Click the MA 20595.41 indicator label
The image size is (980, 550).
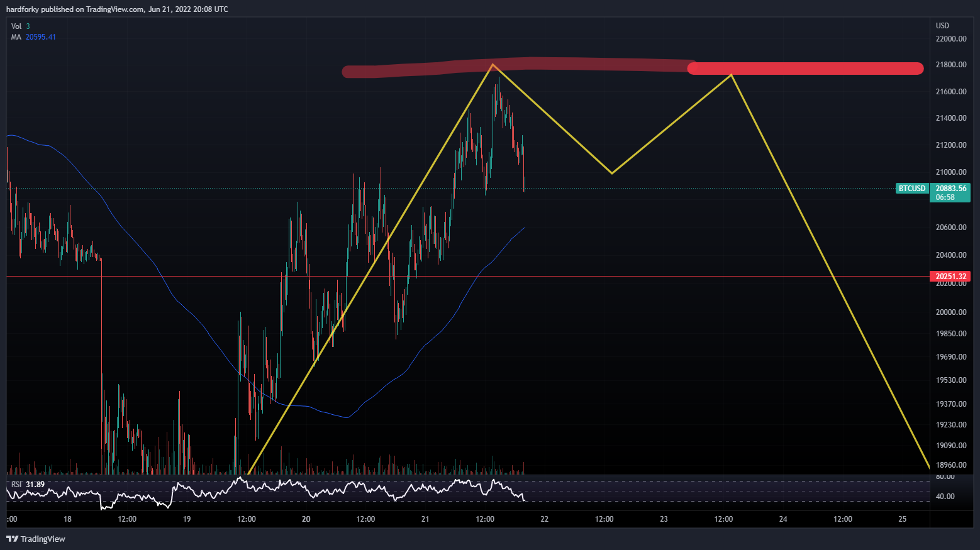coord(33,37)
